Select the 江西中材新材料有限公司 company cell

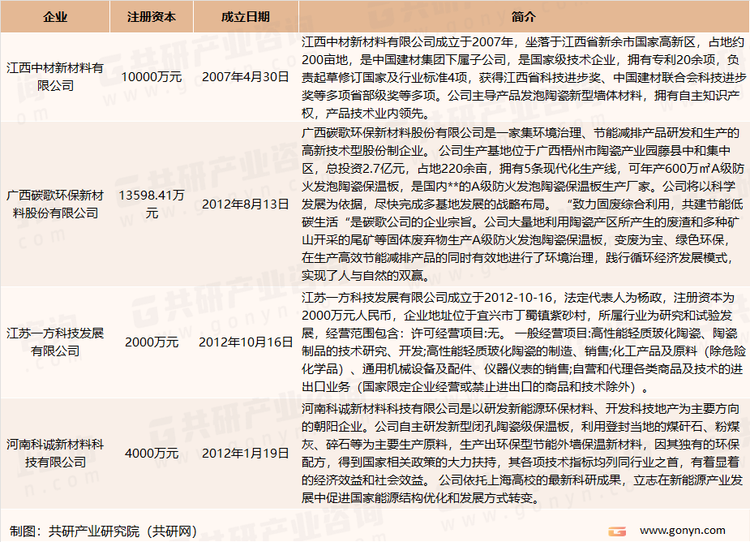[x=55, y=77]
